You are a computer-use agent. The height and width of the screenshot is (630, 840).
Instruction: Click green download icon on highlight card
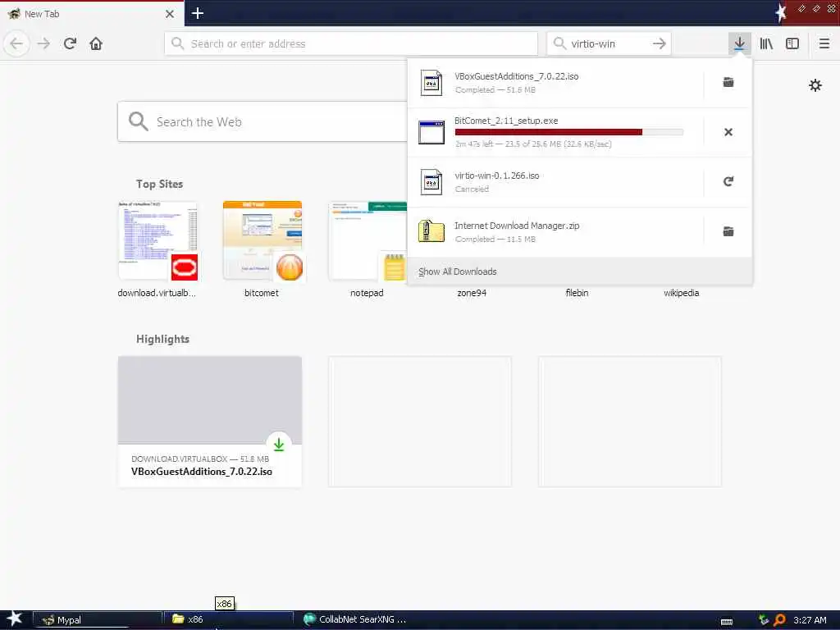(279, 444)
